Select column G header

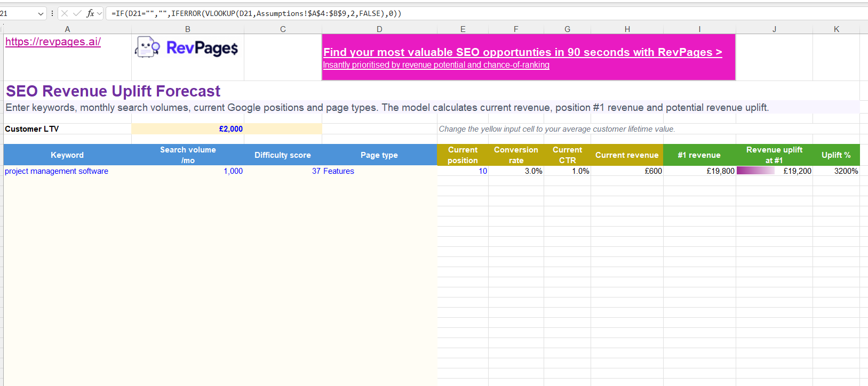click(x=567, y=29)
